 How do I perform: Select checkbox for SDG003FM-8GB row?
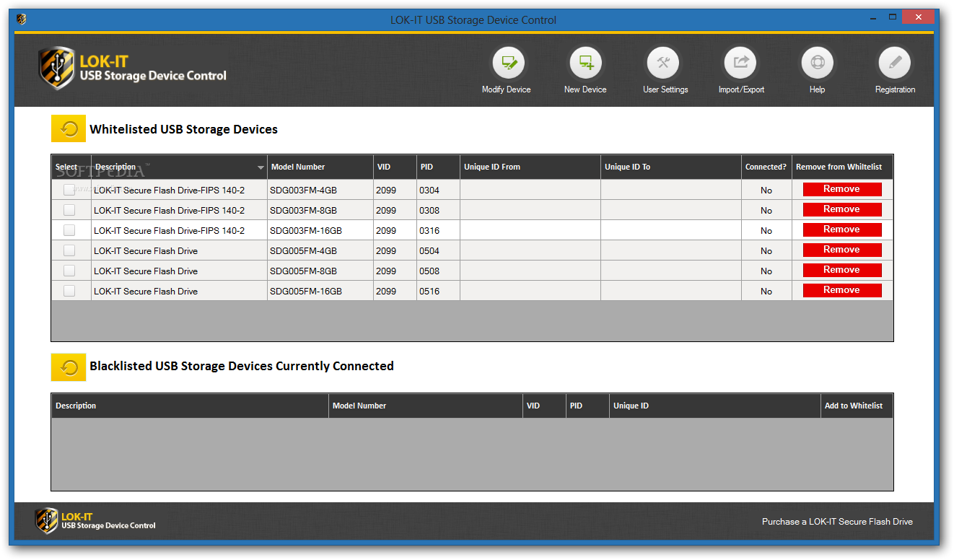pyautogui.click(x=69, y=210)
